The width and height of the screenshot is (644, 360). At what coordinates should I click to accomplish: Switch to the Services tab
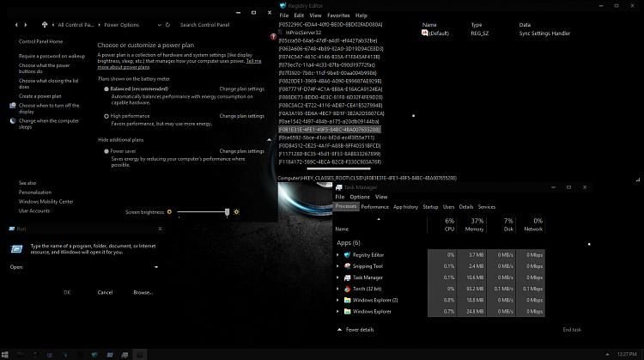tap(487, 207)
